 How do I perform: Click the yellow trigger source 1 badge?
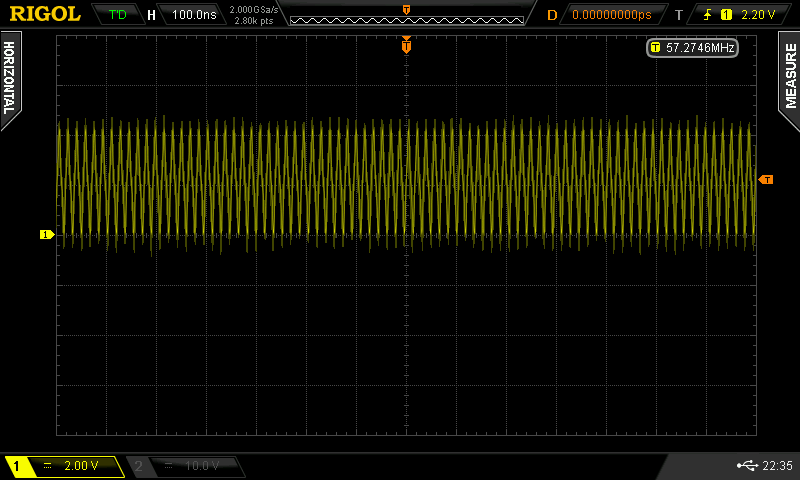click(726, 15)
